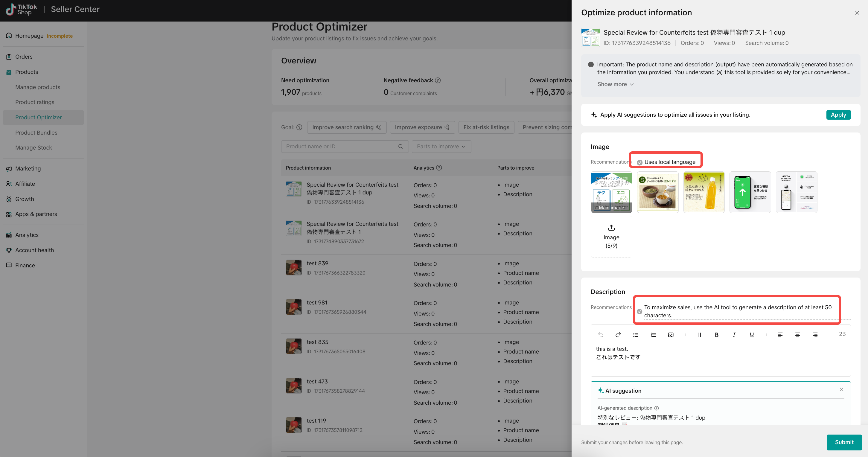This screenshot has height=457, width=868.
Task: Click the redo arrow in description editor
Action: (x=618, y=335)
